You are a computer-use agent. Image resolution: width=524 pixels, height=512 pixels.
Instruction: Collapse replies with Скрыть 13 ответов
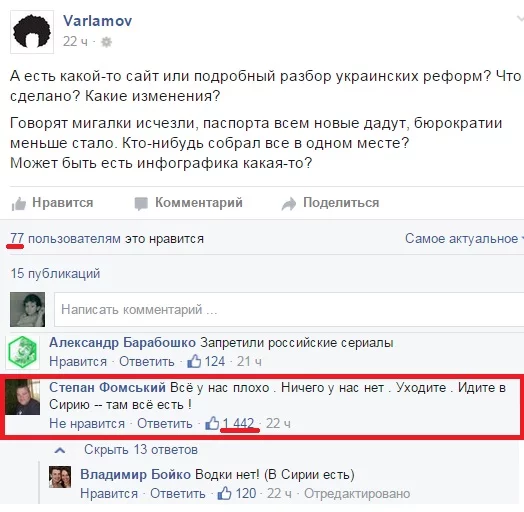point(141,450)
